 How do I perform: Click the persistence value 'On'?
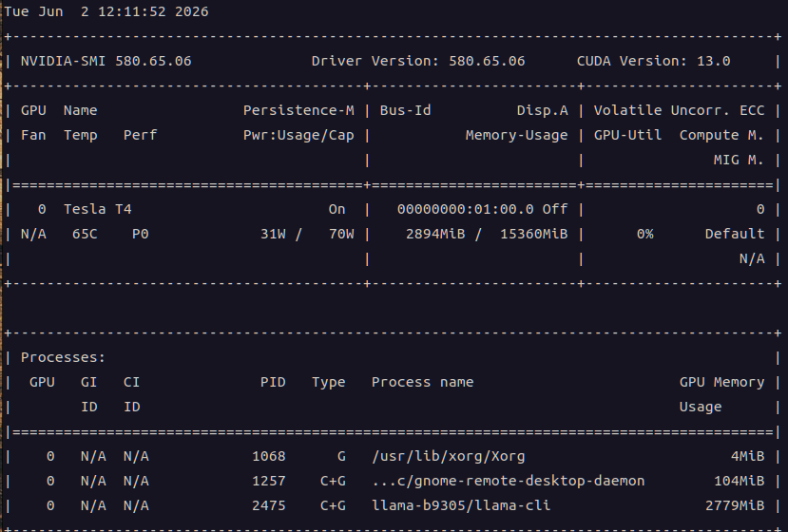click(337, 210)
